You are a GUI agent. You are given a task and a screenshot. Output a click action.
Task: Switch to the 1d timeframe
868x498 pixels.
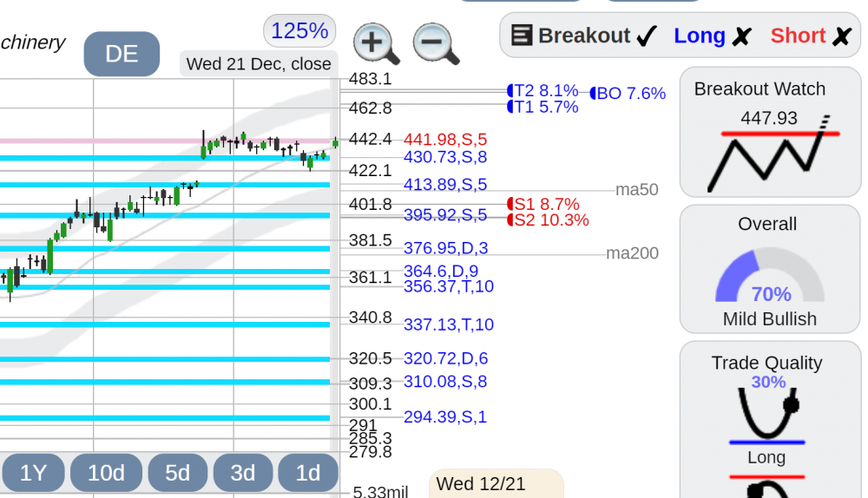(308, 473)
